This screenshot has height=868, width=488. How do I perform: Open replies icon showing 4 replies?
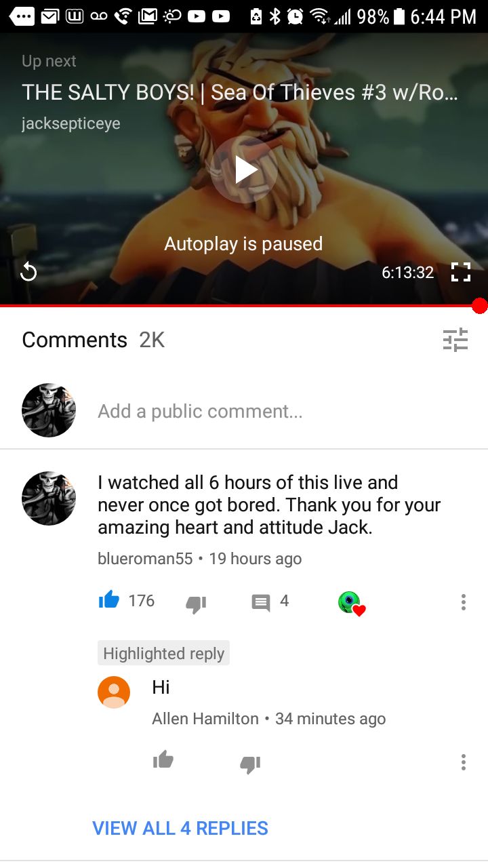[261, 602]
